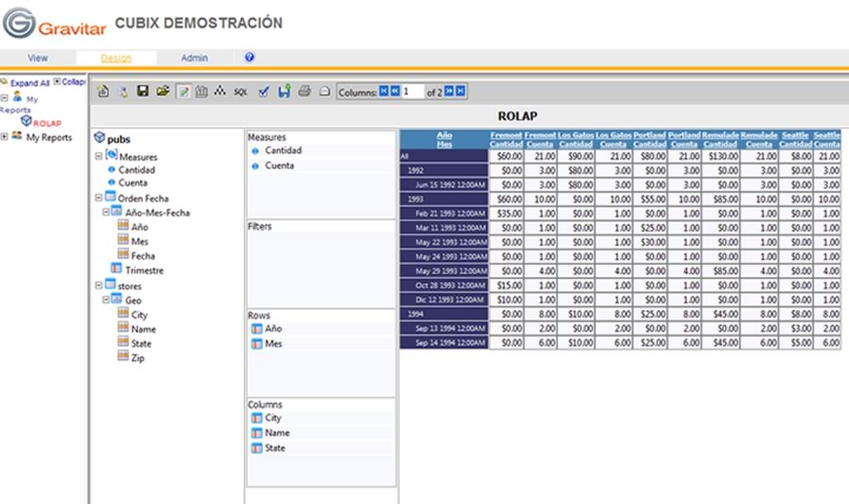Click the Feb 21 1993 row header

[x=444, y=214]
